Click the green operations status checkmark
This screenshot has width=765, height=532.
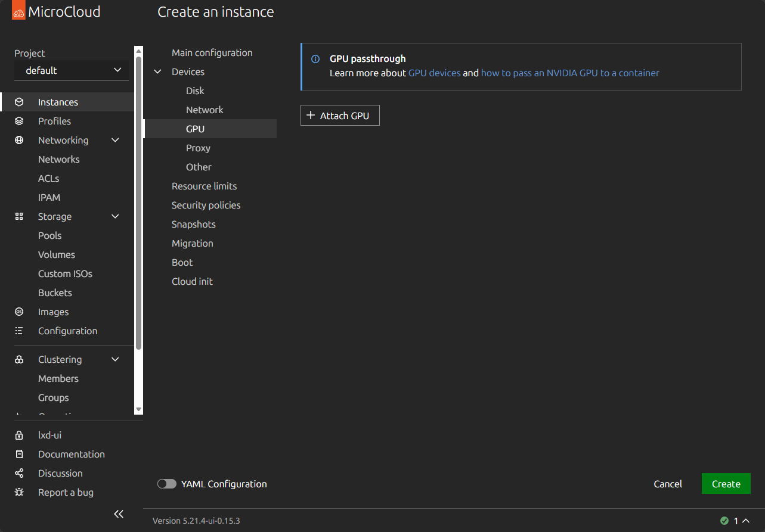tap(724, 521)
